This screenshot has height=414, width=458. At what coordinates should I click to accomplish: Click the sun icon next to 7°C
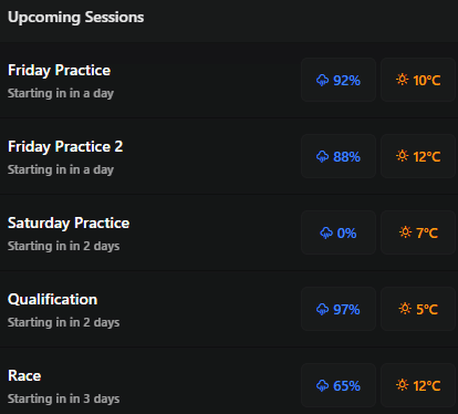coord(405,232)
